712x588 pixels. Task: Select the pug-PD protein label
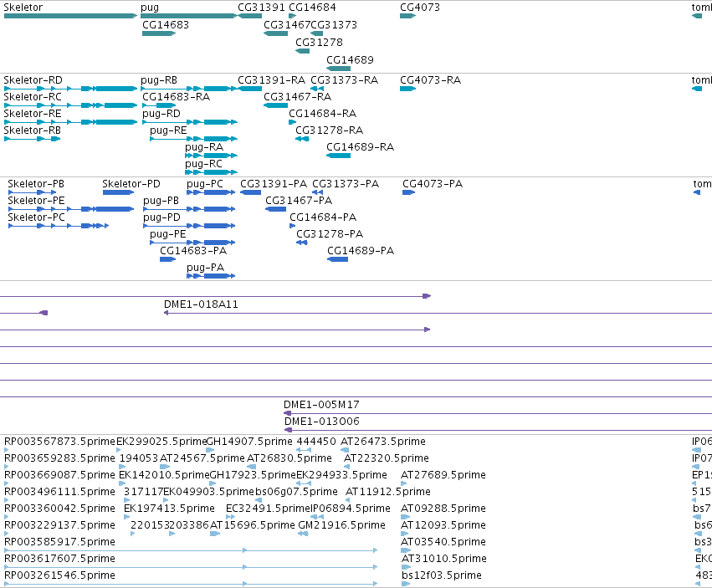tap(161, 218)
